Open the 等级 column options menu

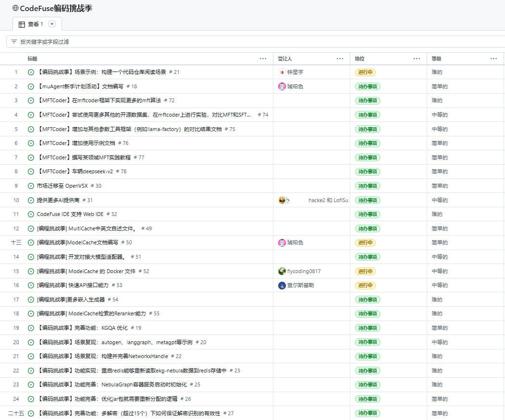[x=493, y=59]
